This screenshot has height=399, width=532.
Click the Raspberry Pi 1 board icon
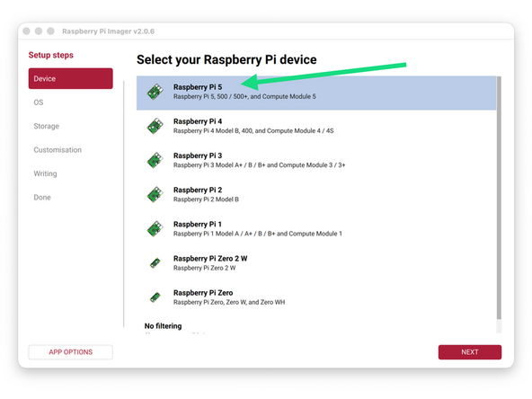click(x=155, y=228)
